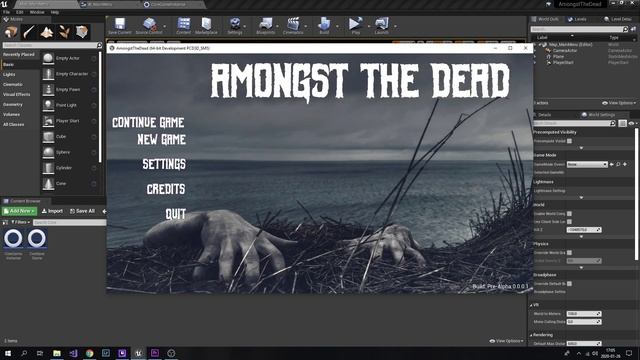Click the Player Start icon

pyautogui.click(x=48, y=121)
